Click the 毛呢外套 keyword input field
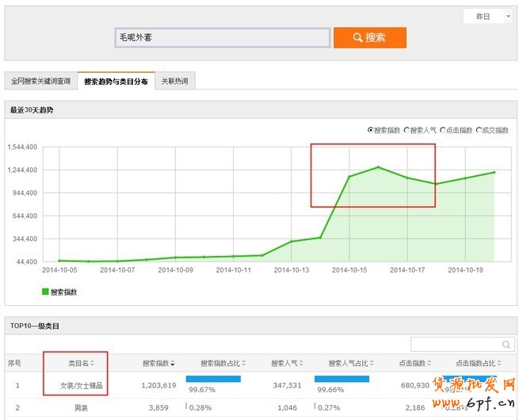This screenshot has width=523, height=420. pos(222,37)
